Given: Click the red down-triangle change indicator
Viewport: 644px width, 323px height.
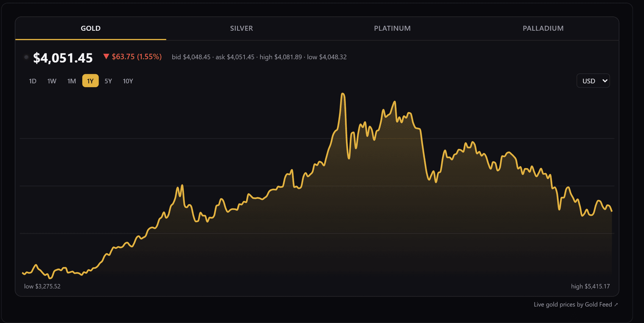Looking at the screenshot, I should (106, 56).
